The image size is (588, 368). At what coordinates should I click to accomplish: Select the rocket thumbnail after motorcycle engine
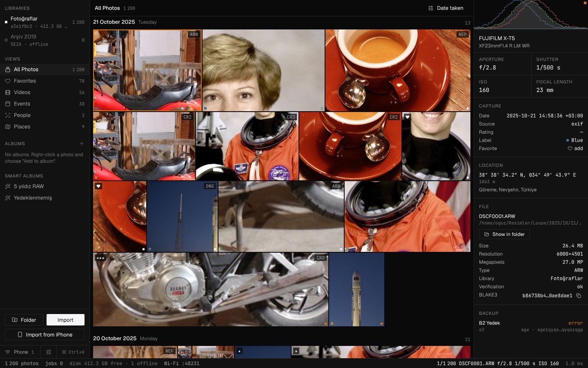(x=356, y=289)
